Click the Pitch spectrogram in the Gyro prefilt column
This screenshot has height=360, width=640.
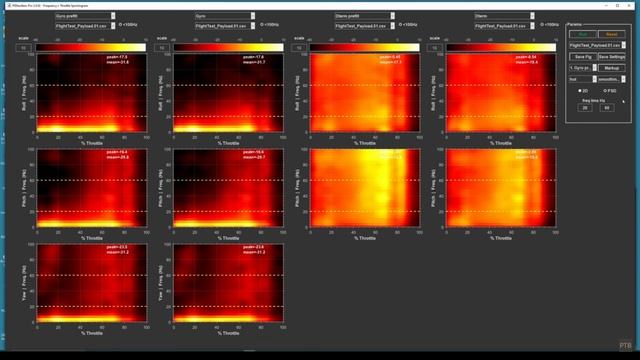tap(92, 188)
